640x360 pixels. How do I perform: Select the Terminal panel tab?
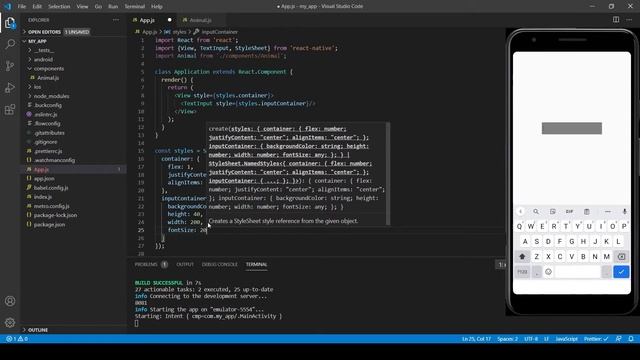pos(256,264)
